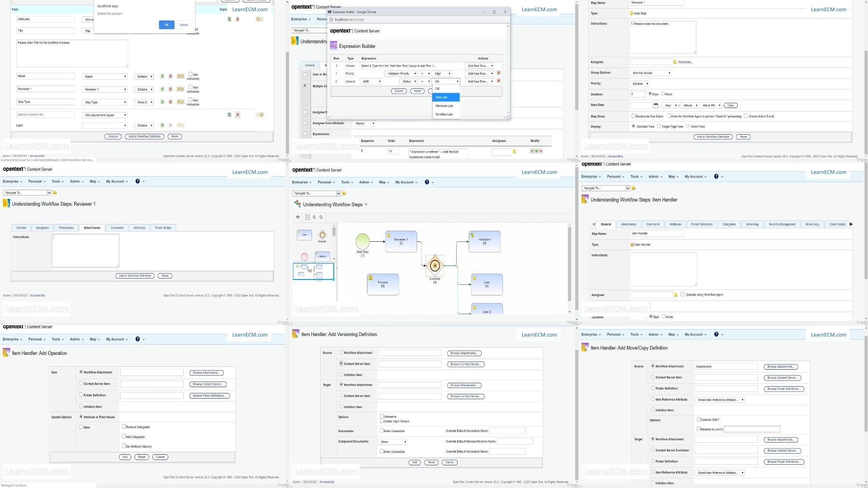Viewport: 868px width, 488px height.
Task: Pick the Initiator step from the step palette
Action: [x=322, y=256]
